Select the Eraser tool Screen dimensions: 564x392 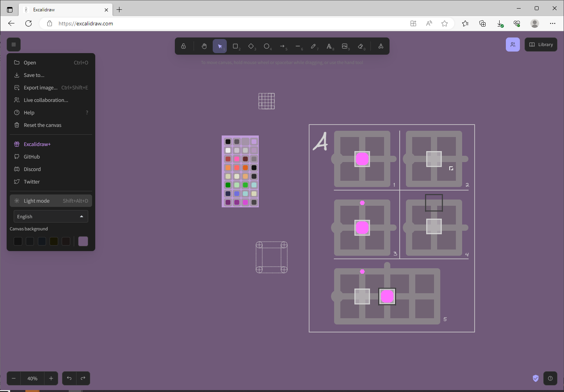click(x=361, y=46)
